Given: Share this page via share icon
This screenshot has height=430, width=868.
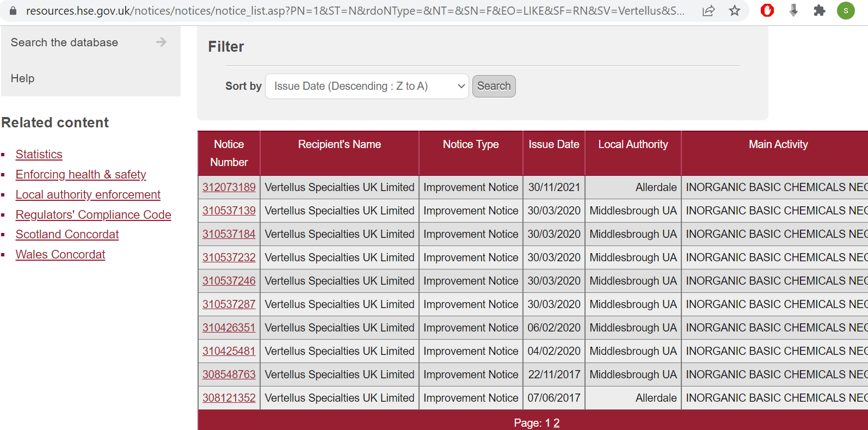Looking at the screenshot, I should [x=709, y=11].
